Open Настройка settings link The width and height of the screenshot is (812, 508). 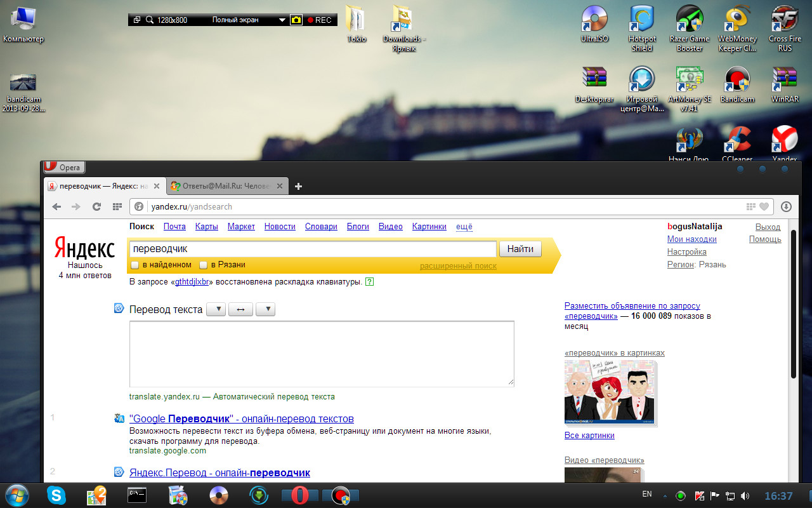pyautogui.click(x=687, y=252)
